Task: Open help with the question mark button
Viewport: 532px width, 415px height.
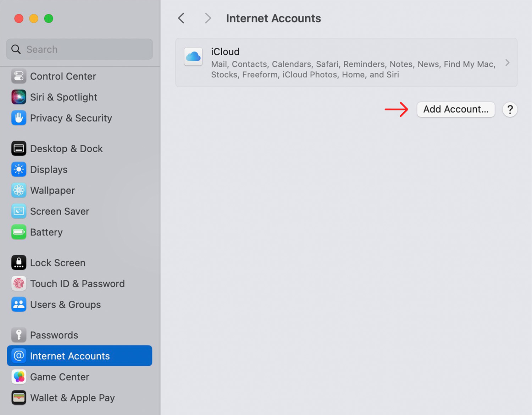Action: (x=510, y=109)
